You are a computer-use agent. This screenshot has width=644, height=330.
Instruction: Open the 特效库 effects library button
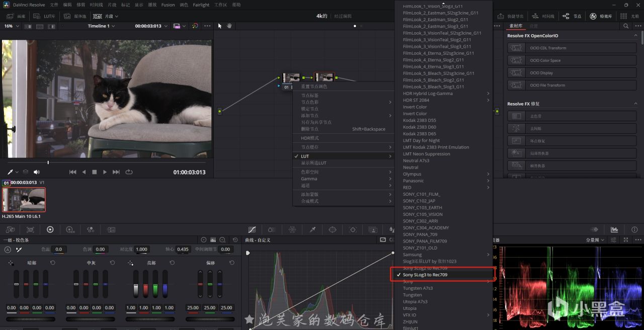click(x=601, y=16)
